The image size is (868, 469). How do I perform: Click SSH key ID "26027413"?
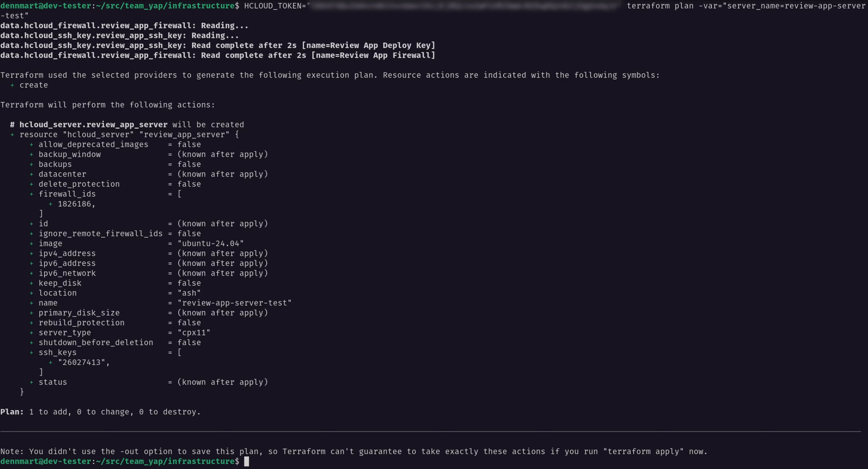tap(82, 363)
